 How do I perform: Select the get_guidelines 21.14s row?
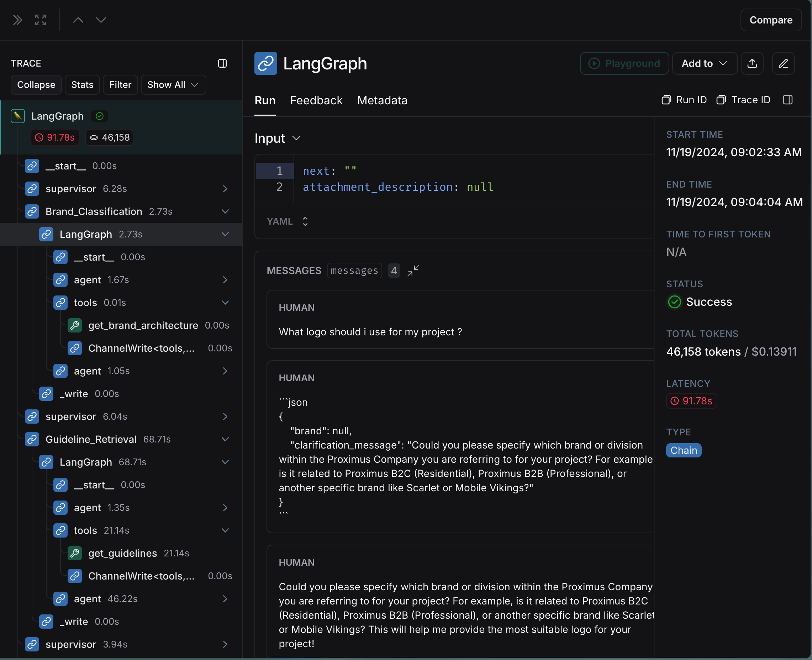(x=121, y=553)
